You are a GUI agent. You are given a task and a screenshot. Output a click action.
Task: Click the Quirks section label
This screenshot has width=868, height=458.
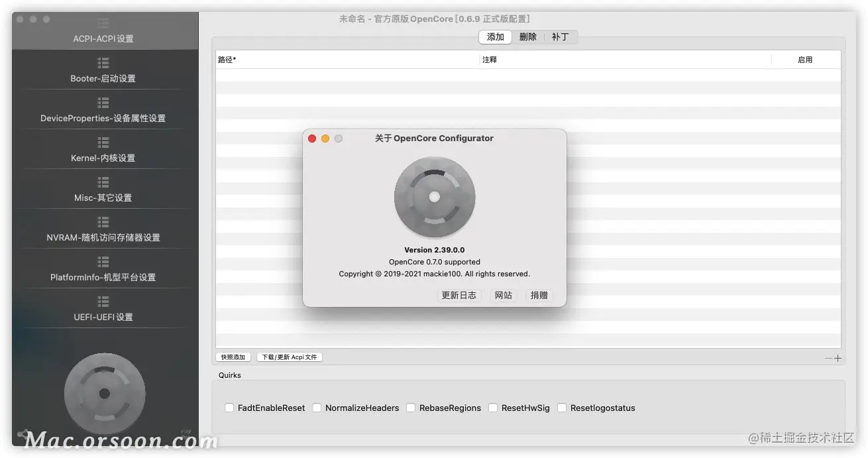230,375
